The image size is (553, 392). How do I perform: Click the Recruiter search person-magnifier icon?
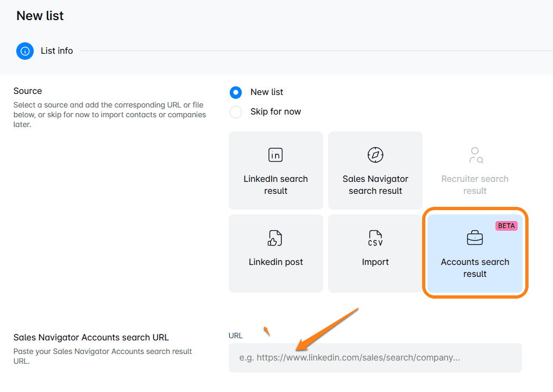tap(475, 155)
